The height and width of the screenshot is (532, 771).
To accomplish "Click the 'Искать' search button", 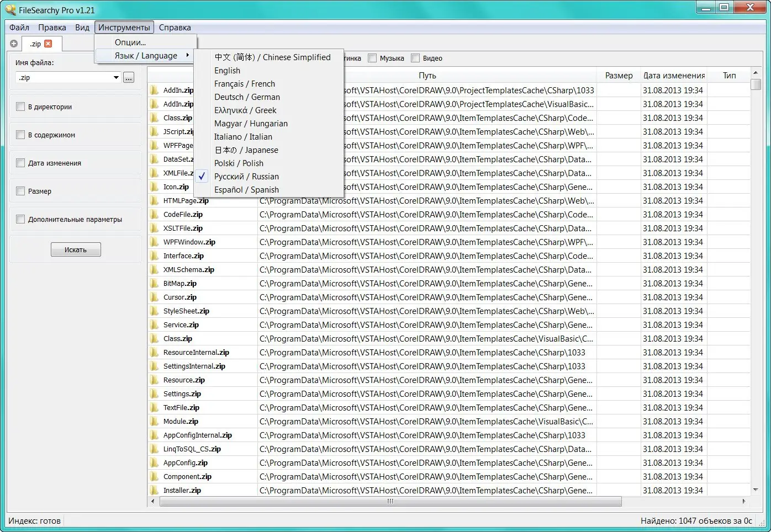I will (x=76, y=250).
